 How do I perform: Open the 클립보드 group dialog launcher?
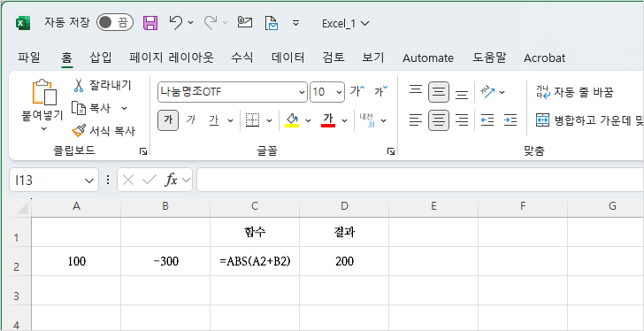click(143, 152)
